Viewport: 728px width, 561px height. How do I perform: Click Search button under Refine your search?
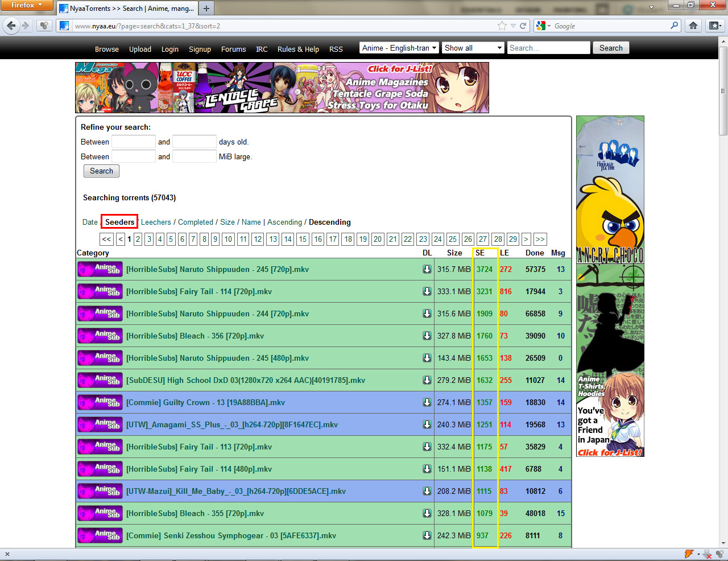pyautogui.click(x=101, y=171)
